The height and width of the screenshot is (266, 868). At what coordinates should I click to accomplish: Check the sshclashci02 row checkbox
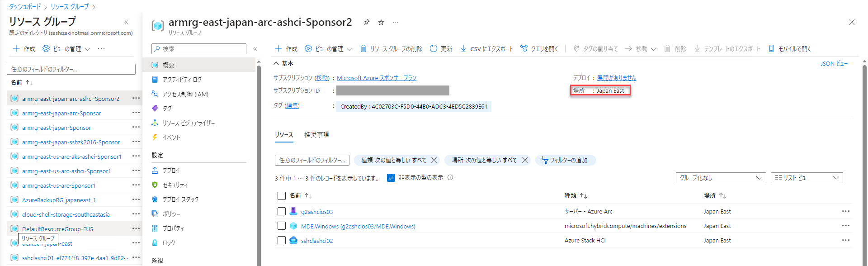(282, 240)
